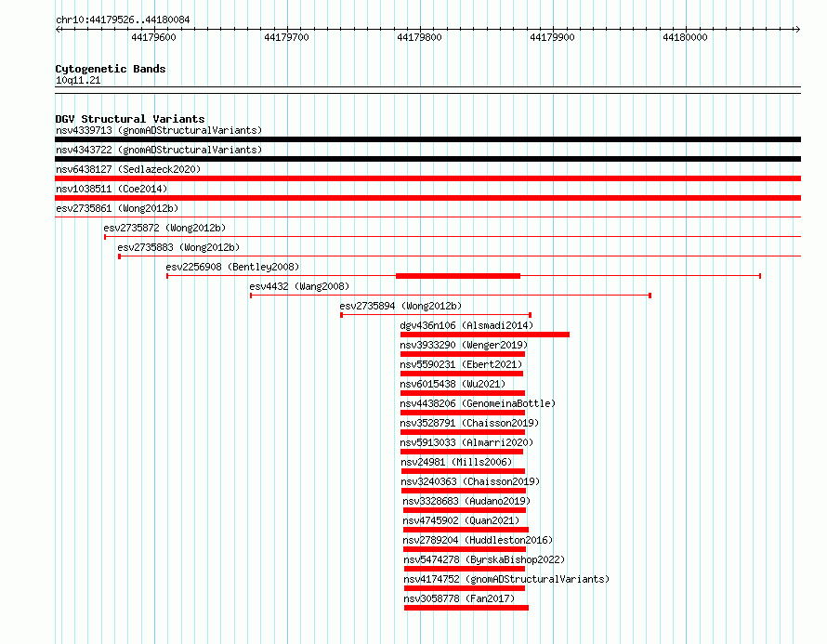Viewport: 827px width, 644px height.
Task: Click the red bar under nsv4745902 Quan2021
Action: (x=466, y=530)
